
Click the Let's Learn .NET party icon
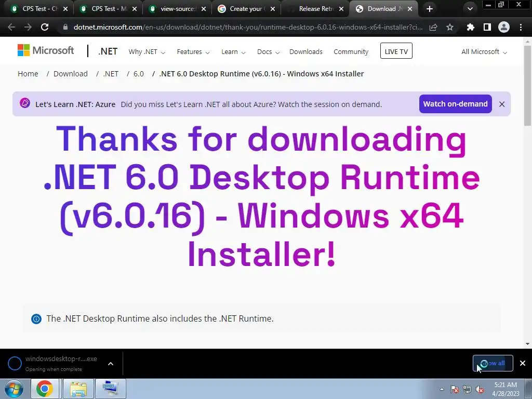coord(25,103)
